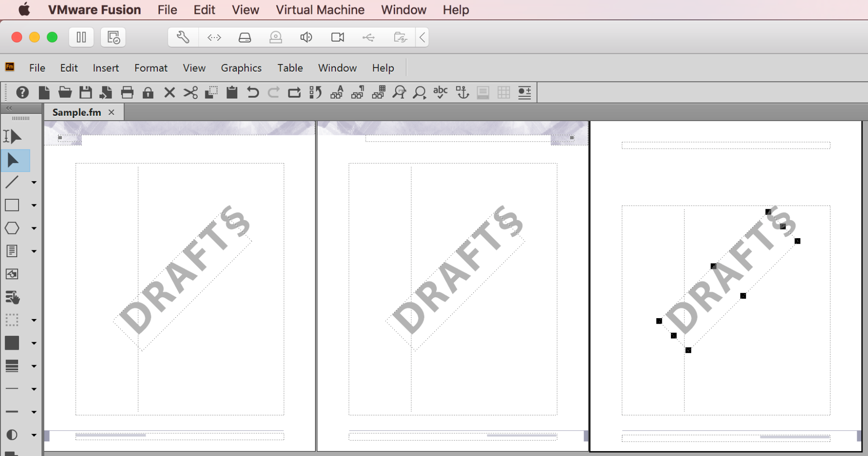868x456 pixels.
Task: Save the document using the floppy icon
Action: point(86,93)
